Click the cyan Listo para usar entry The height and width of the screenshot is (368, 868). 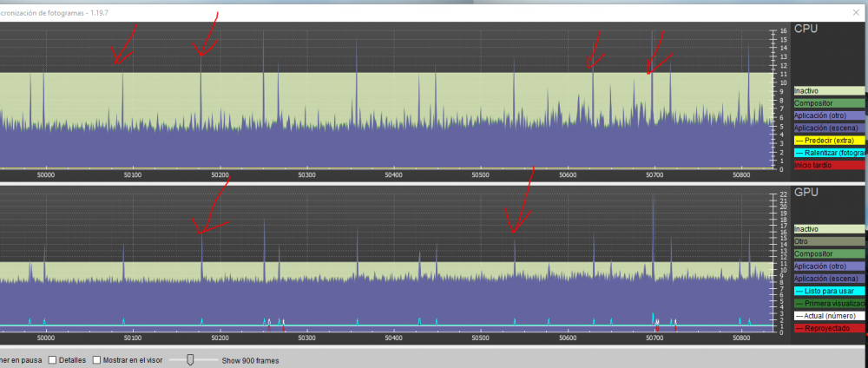pos(829,291)
